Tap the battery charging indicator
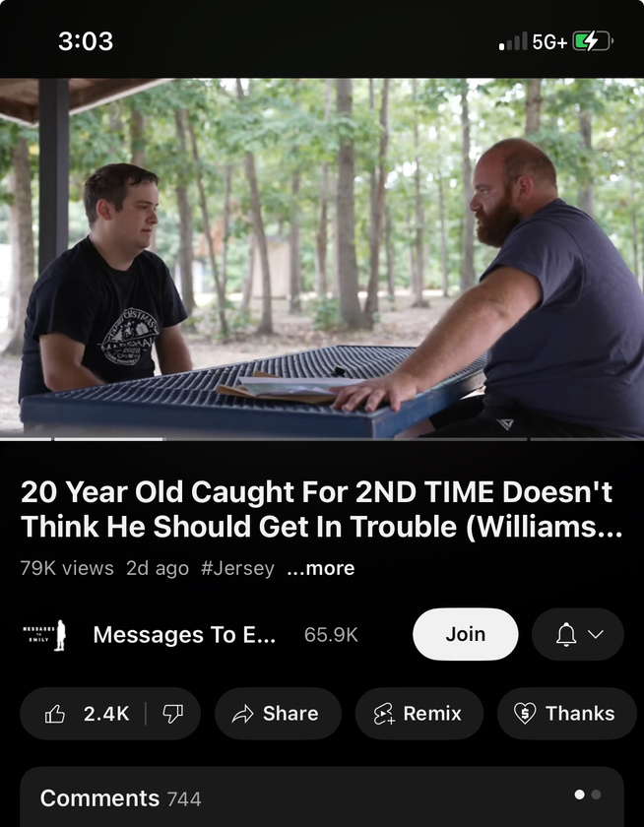This screenshot has height=827, width=644. point(593,41)
